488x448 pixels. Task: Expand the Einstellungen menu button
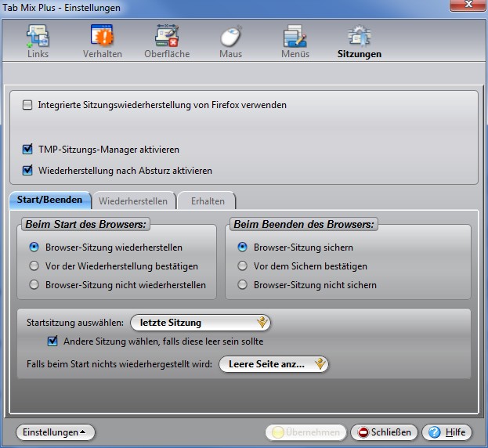[56, 432]
